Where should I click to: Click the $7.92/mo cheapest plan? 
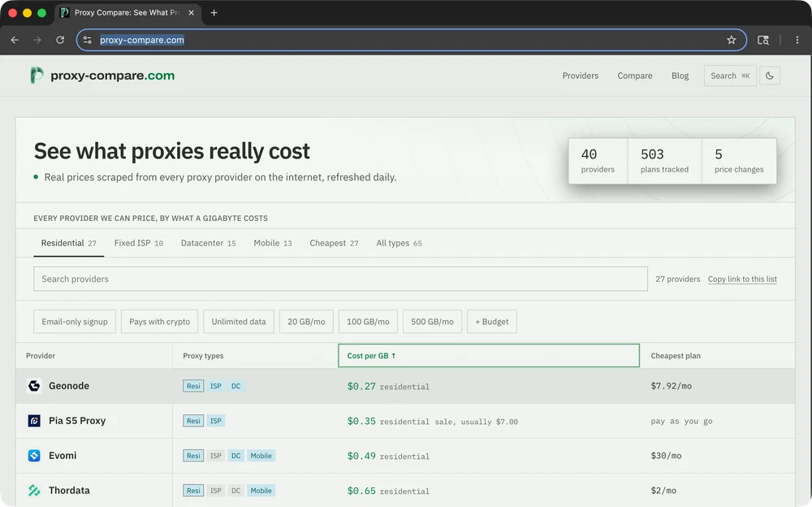coord(672,386)
